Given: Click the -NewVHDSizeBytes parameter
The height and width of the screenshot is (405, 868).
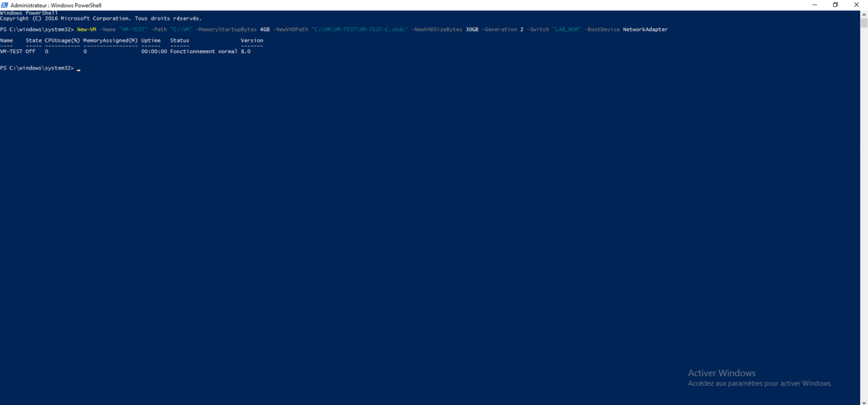Looking at the screenshot, I should [x=436, y=29].
